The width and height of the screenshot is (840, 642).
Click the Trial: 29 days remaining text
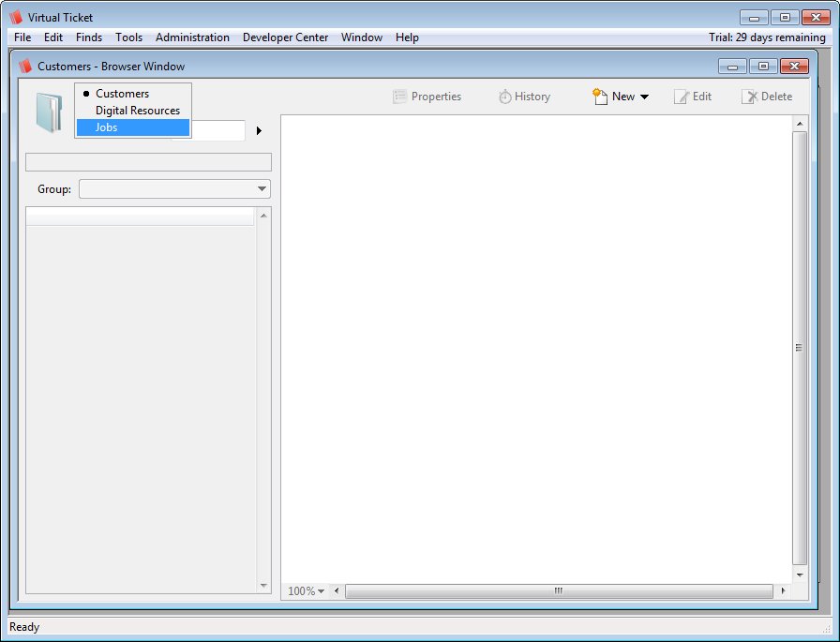click(767, 37)
